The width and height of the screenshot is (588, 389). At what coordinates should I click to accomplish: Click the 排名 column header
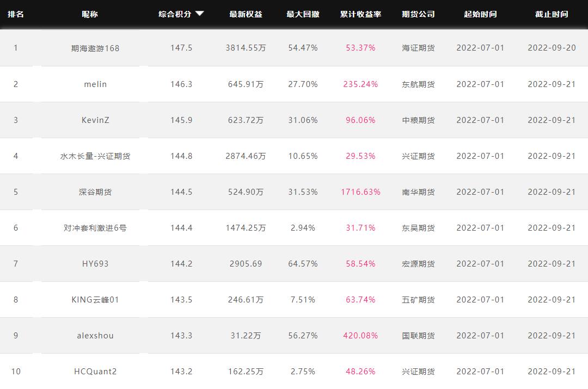[x=16, y=14]
